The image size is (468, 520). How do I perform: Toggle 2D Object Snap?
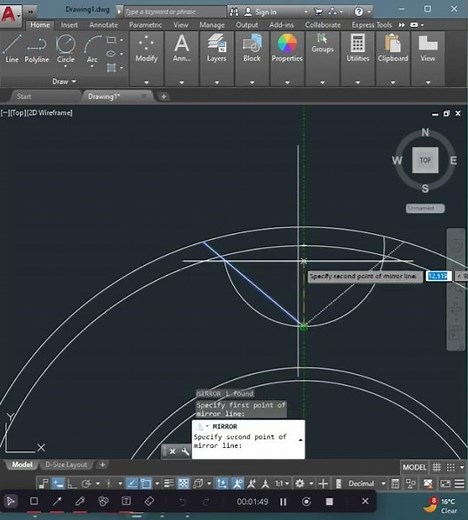pos(146,483)
